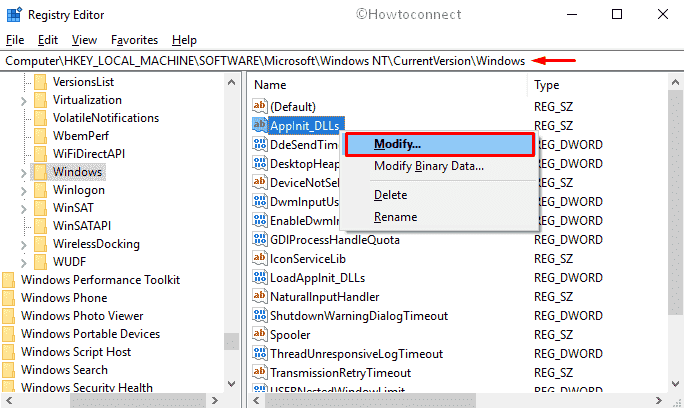Expand the Virtualization key
Image resolution: width=684 pixels, height=408 pixels.
click(x=24, y=101)
